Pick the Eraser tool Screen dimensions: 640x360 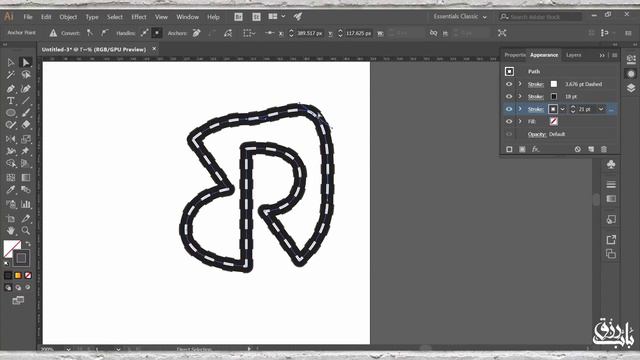tap(26, 125)
